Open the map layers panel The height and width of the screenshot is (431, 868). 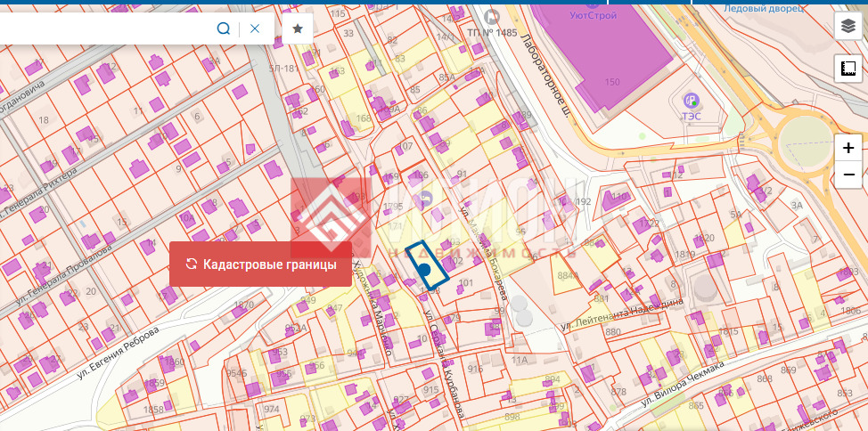848,27
